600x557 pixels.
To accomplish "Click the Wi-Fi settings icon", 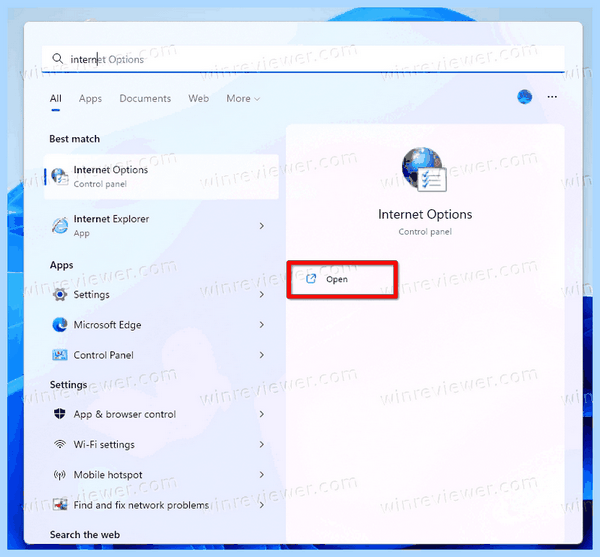I will (60, 444).
